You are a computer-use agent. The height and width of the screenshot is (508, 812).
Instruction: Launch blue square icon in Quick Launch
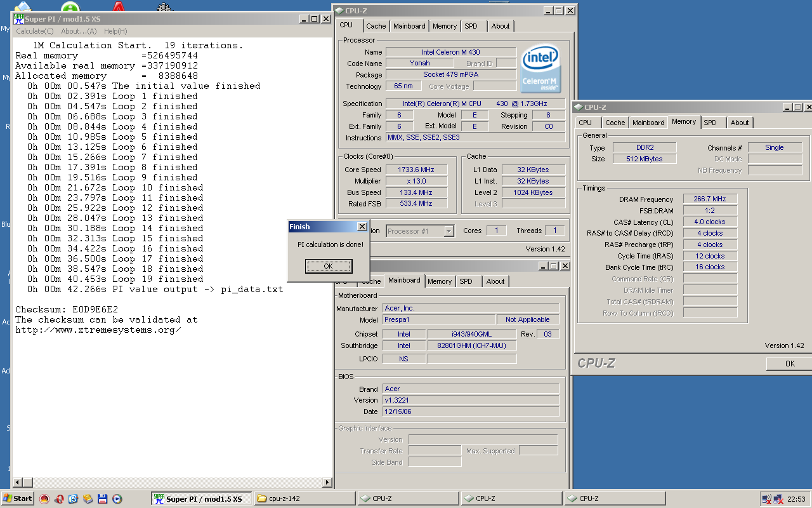pyautogui.click(x=74, y=498)
